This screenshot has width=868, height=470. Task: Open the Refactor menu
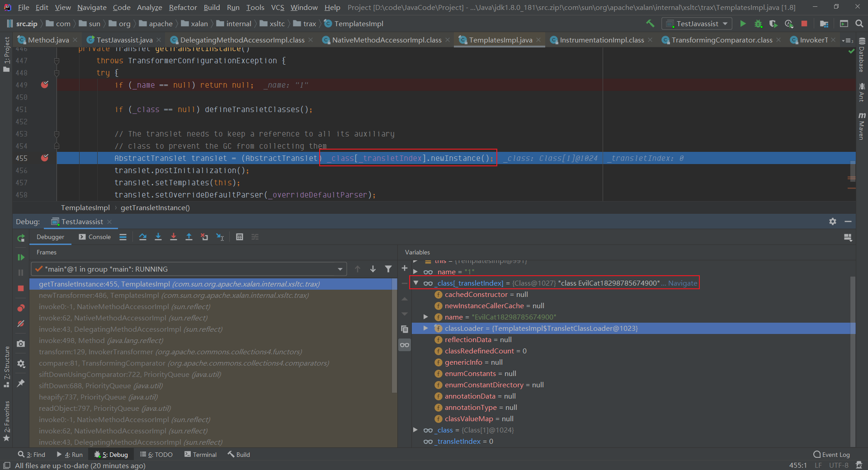pos(183,7)
